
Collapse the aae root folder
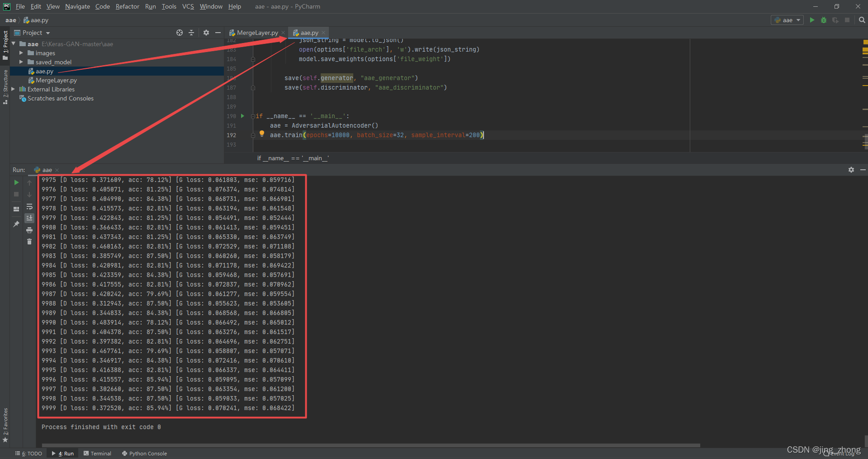pos(14,44)
